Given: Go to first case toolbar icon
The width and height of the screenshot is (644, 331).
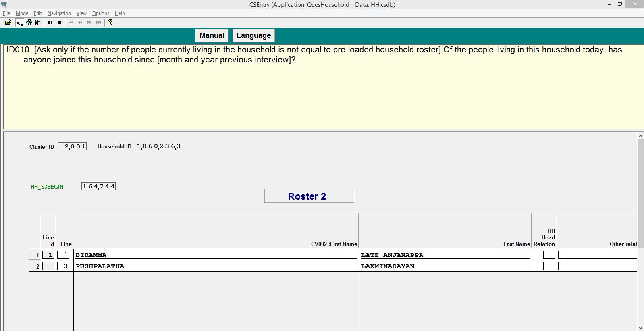Looking at the screenshot, I should (x=71, y=23).
